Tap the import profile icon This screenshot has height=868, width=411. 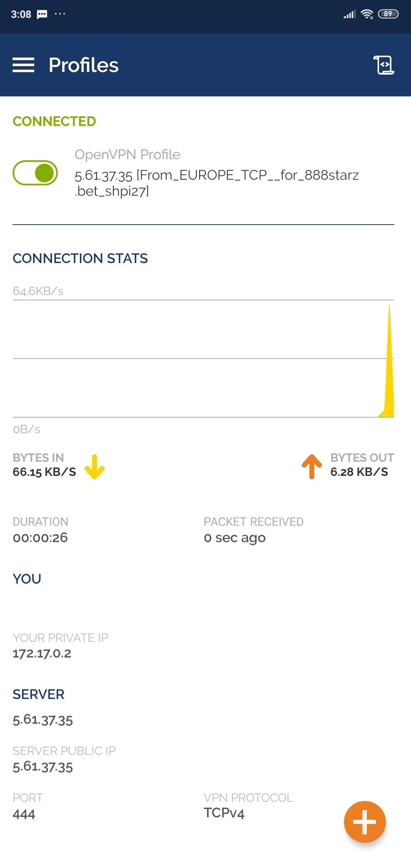click(384, 65)
